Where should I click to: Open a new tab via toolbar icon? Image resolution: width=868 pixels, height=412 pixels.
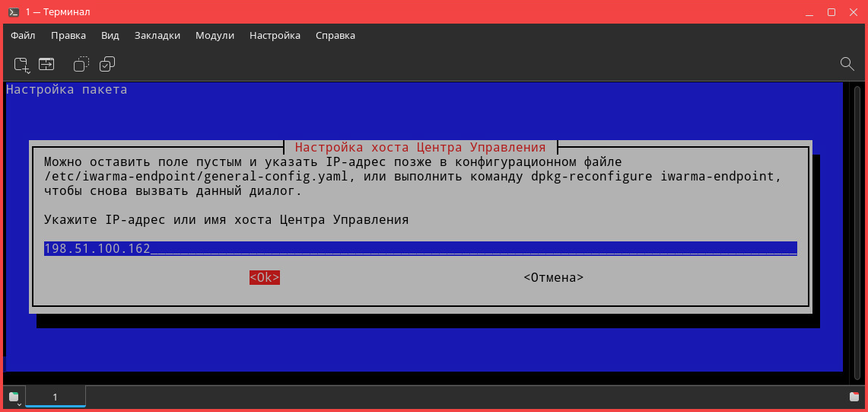pos(22,64)
